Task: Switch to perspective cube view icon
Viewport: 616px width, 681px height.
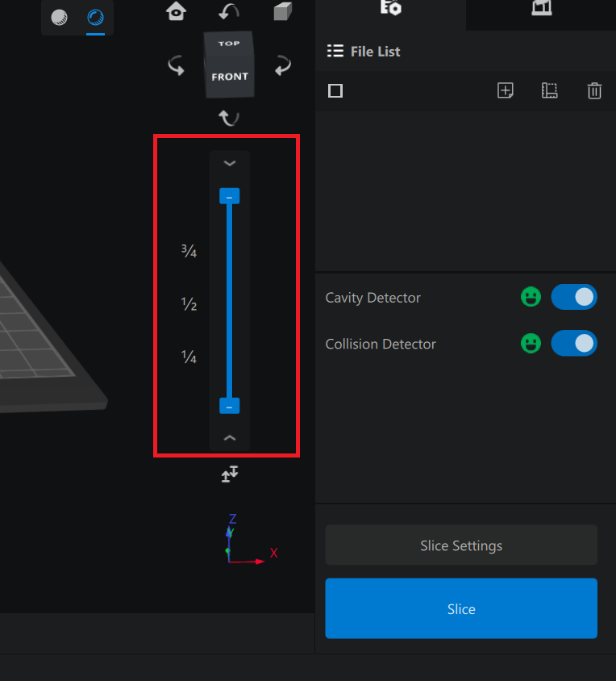Action: 281,11
